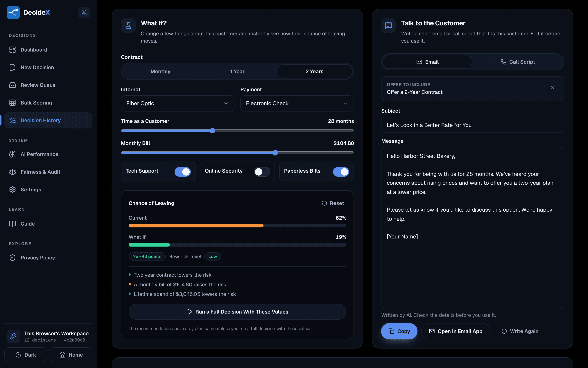This screenshot has height=368, width=588.
Task: Run a Full Decision With These Values
Action: coord(237,312)
